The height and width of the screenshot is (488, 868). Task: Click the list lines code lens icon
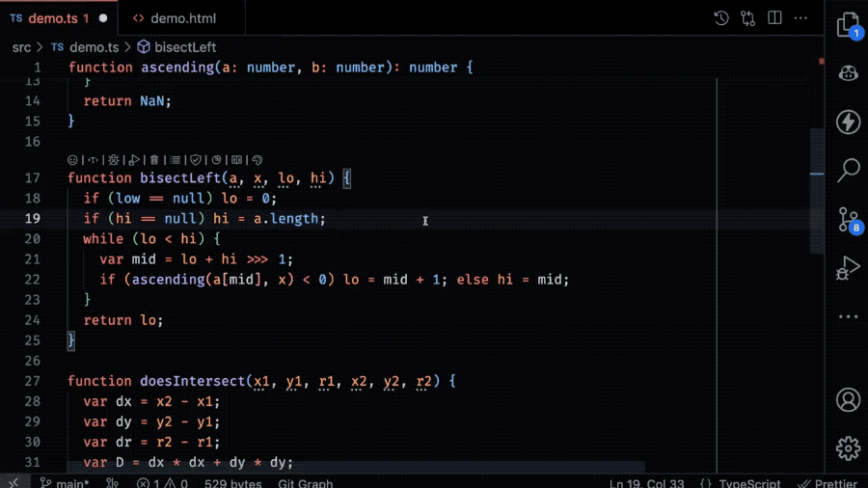coord(175,160)
